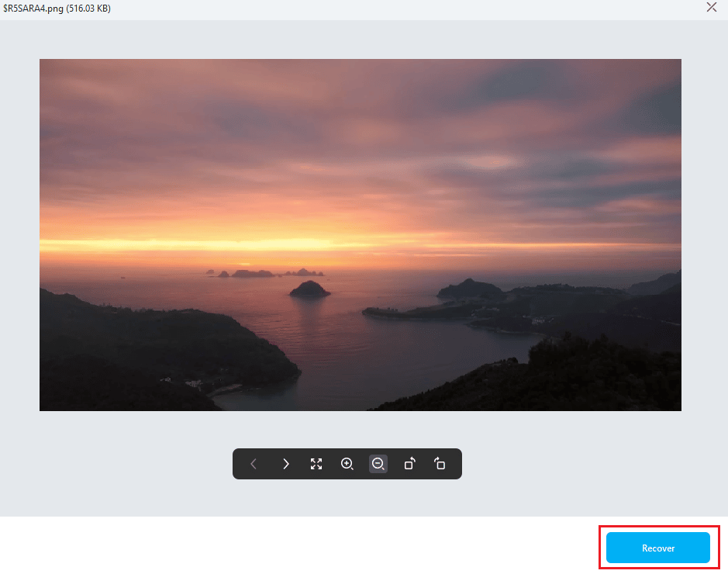Go to the next image preview
728x574 pixels.
285,464
